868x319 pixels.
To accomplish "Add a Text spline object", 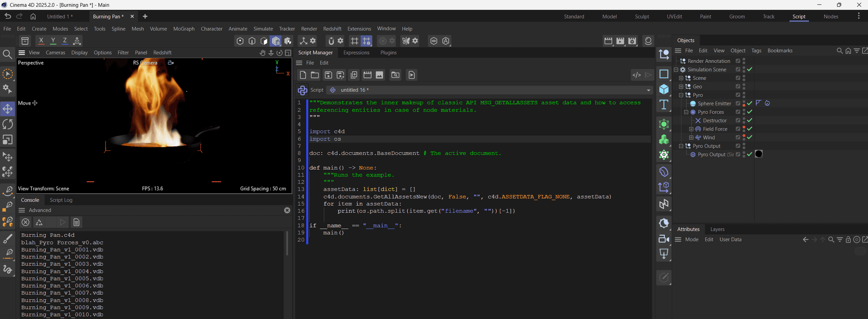I will (x=664, y=104).
